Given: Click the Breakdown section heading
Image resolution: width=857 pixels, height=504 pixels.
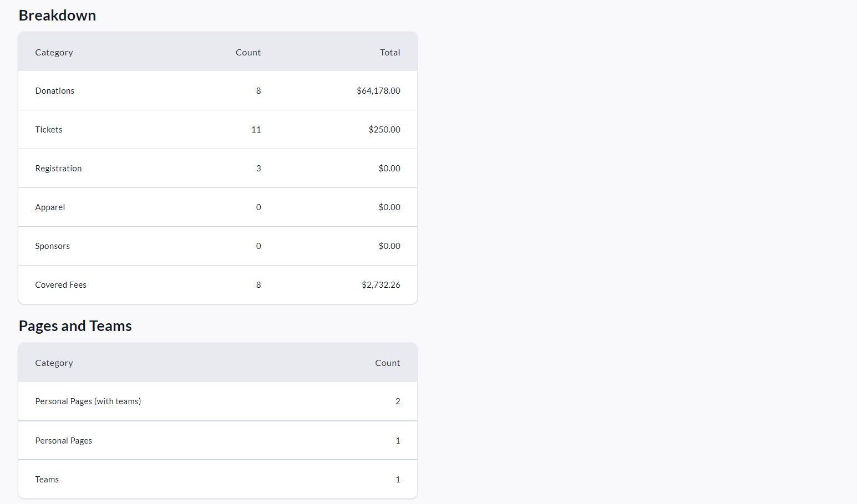Looking at the screenshot, I should [x=57, y=16].
